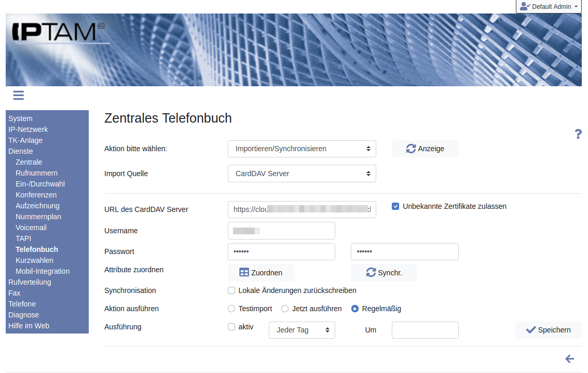The image size is (588, 373).
Task: Open the Default Admin user menu
Action: pyautogui.click(x=549, y=7)
